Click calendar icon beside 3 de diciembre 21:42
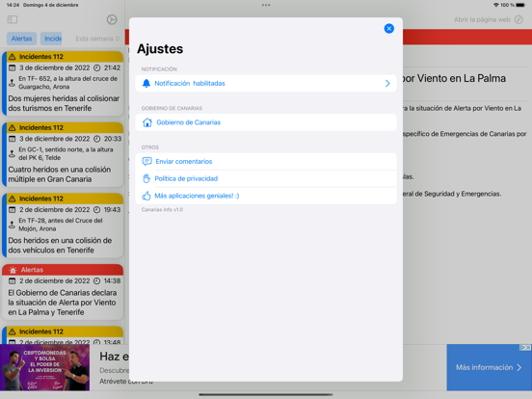Viewport: 532px width, 399px height. click(13, 67)
